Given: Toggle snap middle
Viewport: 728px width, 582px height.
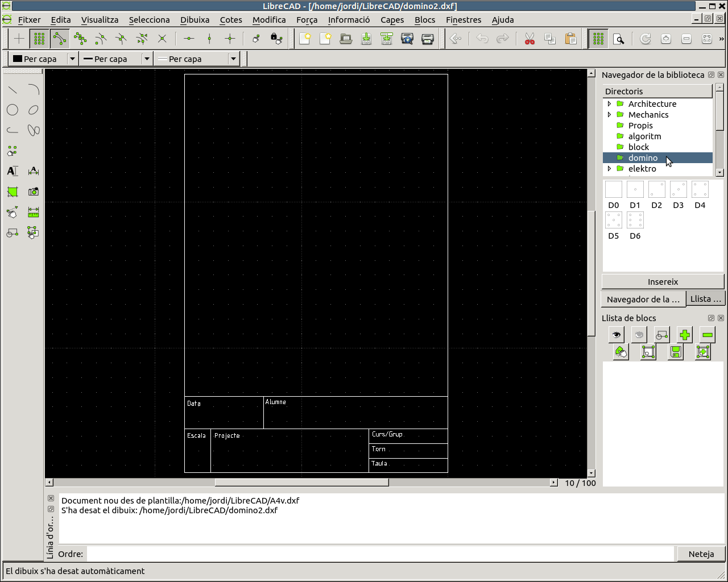Looking at the screenshot, I should (121, 39).
